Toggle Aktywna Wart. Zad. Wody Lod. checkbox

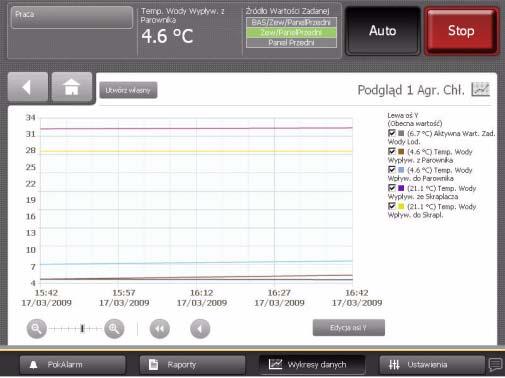tap(392, 133)
